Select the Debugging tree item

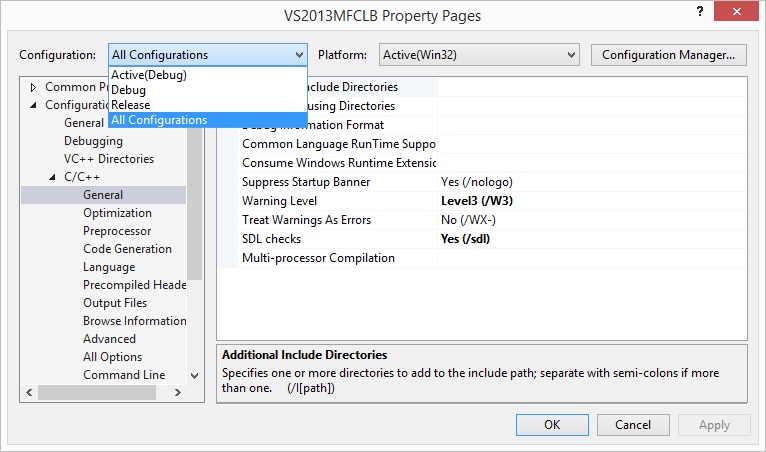(x=93, y=141)
